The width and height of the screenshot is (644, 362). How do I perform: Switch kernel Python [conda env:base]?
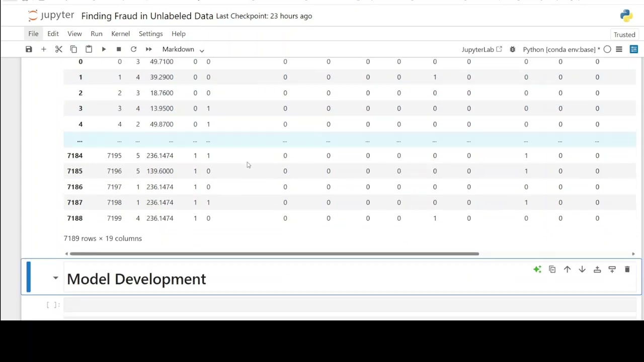point(561,49)
